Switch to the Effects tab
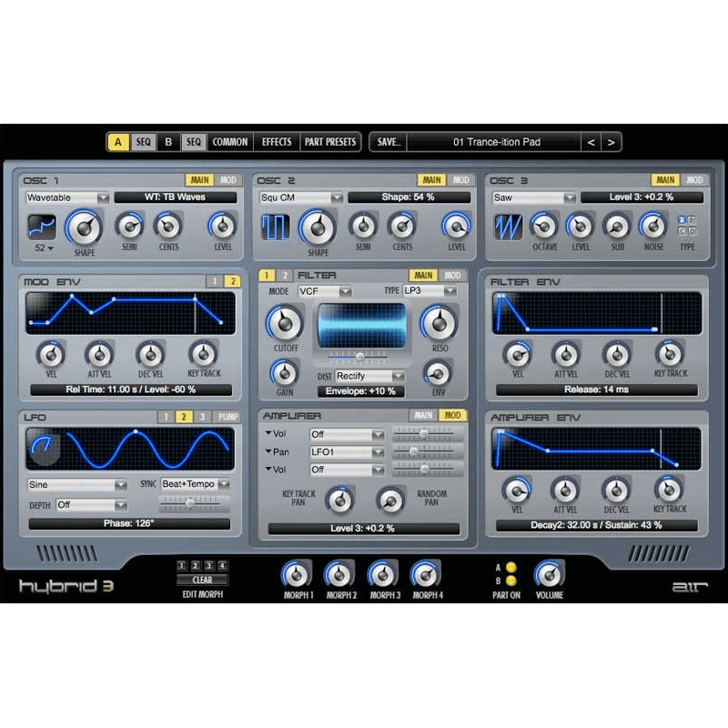Screen dimensions: 728x728 pyautogui.click(x=277, y=142)
